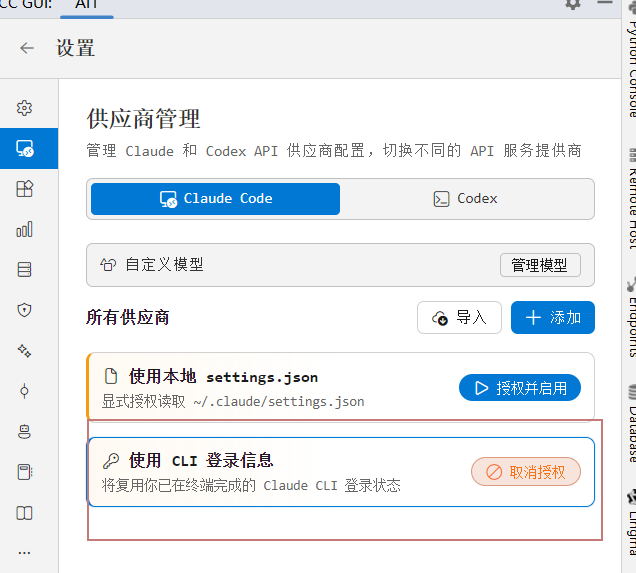This screenshot has width=636, height=573.
Task: Open the gear settings icon in tool window header
Action: pos(573,3)
